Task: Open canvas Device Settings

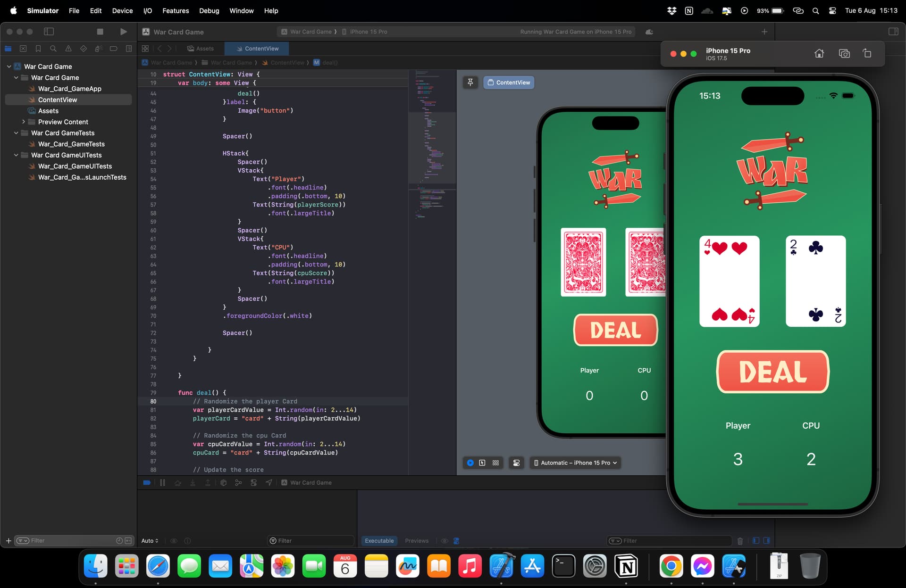Action: 517,463
